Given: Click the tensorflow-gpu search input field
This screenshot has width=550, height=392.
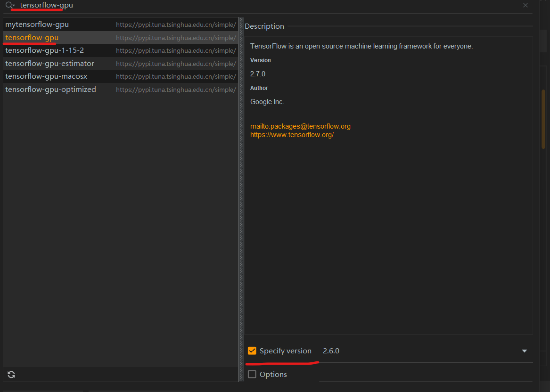Looking at the screenshot, I should click(267, 5).
